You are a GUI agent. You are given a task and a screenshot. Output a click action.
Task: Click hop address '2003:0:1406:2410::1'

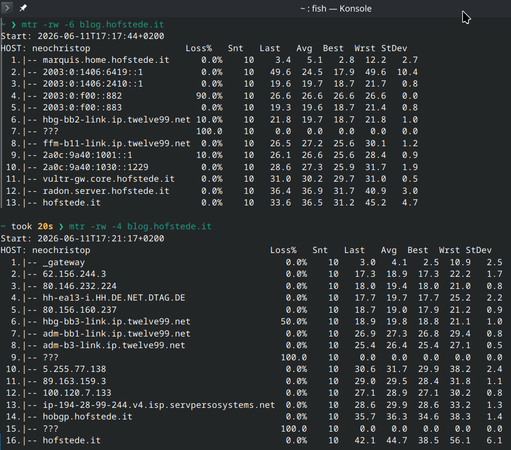click(93, 84)
